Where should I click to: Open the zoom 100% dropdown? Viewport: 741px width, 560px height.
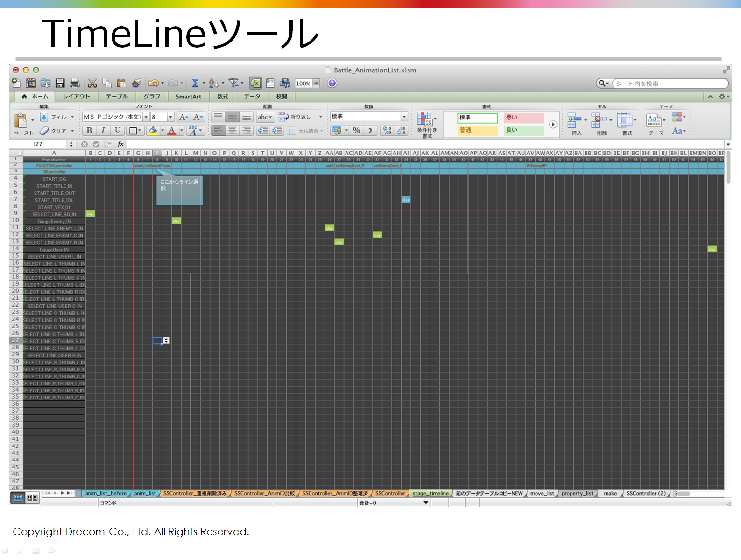click(316, 83)
